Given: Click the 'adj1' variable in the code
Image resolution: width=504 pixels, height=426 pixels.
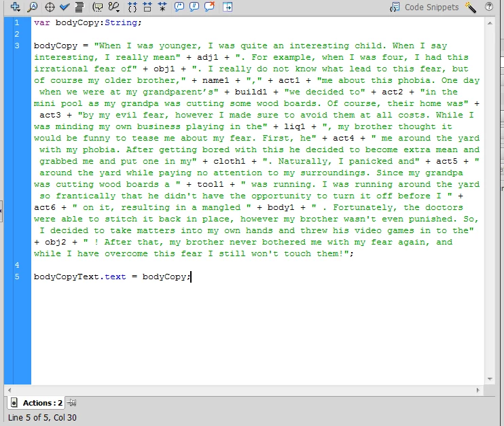Looking at the screenshot, I should [x=207, y=57].
